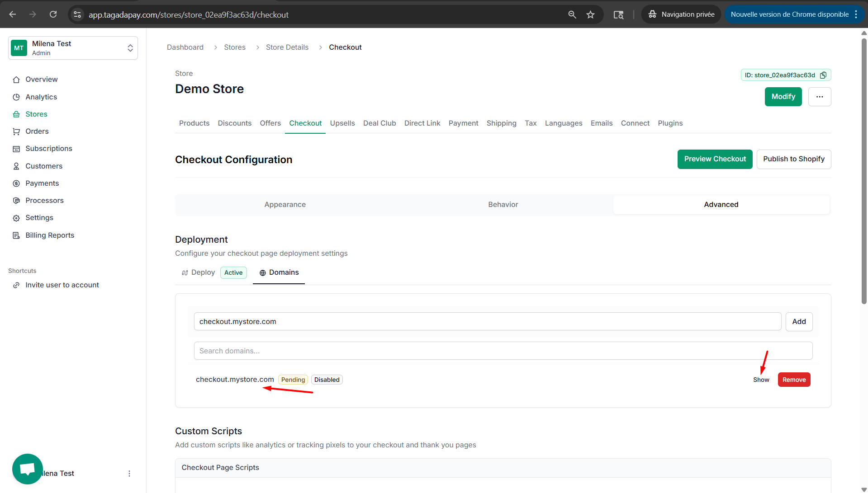Click the Navigation privée incognito indicator
The image size is (868, 493).
click(x=681, y=14)
